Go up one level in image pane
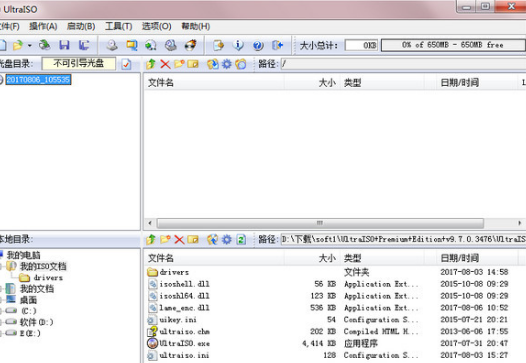526x363 pixels. (x=151, y=64)
